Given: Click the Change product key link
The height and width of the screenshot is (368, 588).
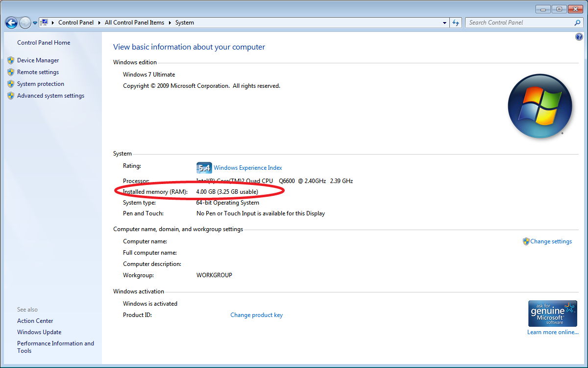Looking at the screenshot, I should tap(256, 315).
